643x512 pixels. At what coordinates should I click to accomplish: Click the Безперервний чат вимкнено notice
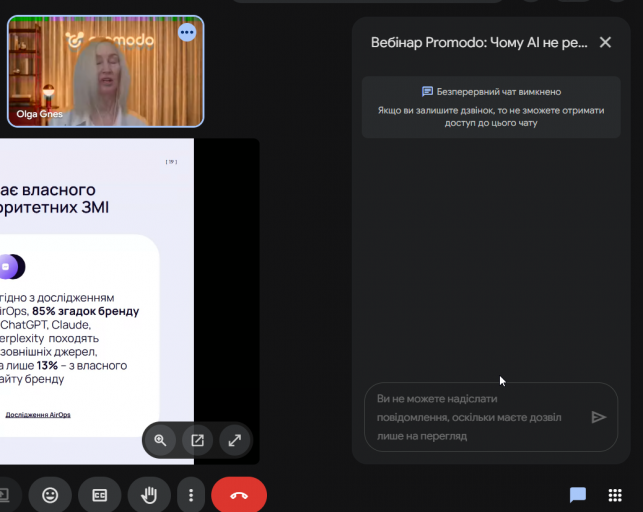pyautogui.click(x=491, y=107)
